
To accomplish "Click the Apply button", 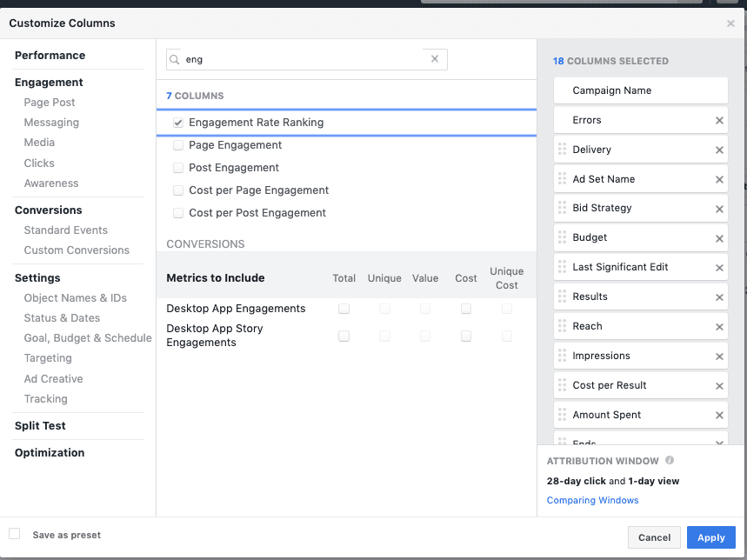I will point(710,537).
